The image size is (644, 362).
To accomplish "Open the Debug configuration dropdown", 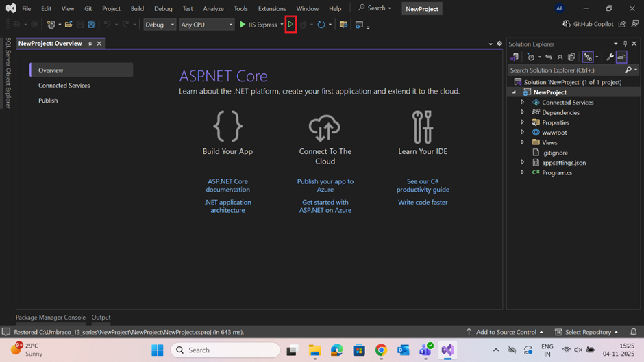I will [160, 25].
